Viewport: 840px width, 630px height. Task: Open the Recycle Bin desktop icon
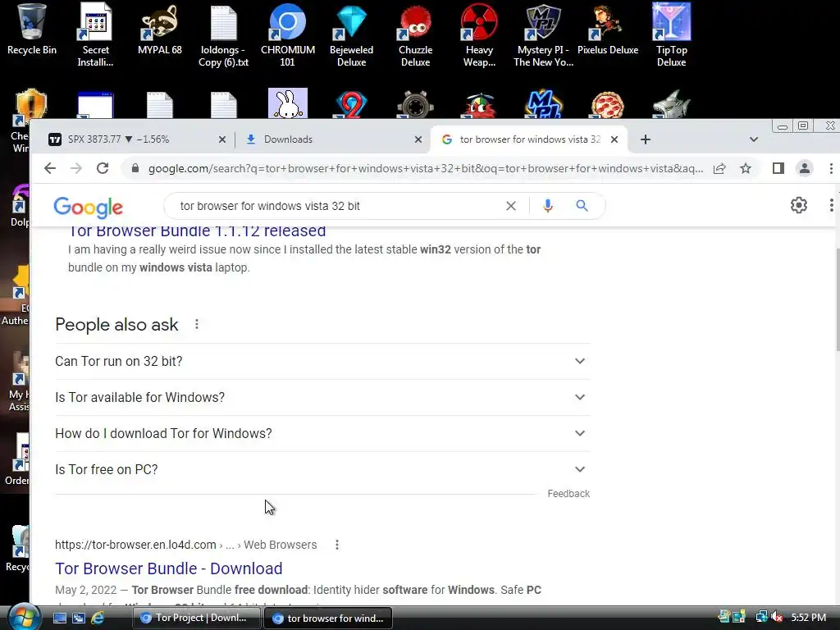click(32, 30)
